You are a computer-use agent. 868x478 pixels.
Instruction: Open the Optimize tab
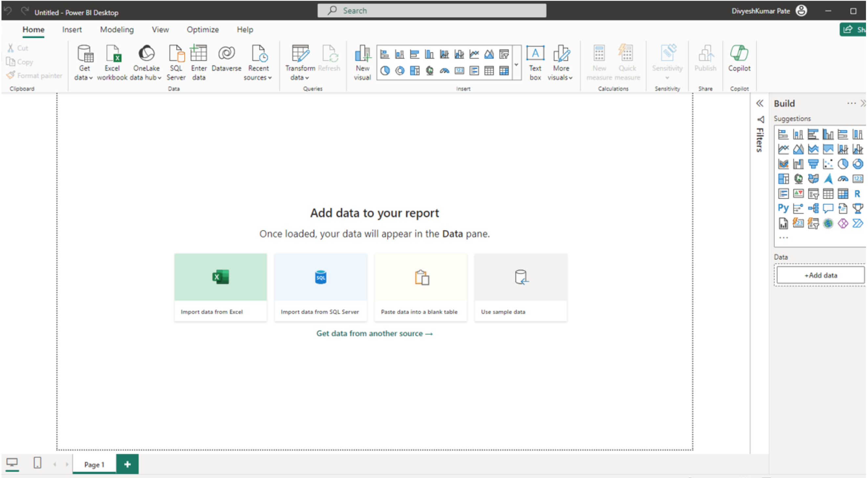click(203, 30)
